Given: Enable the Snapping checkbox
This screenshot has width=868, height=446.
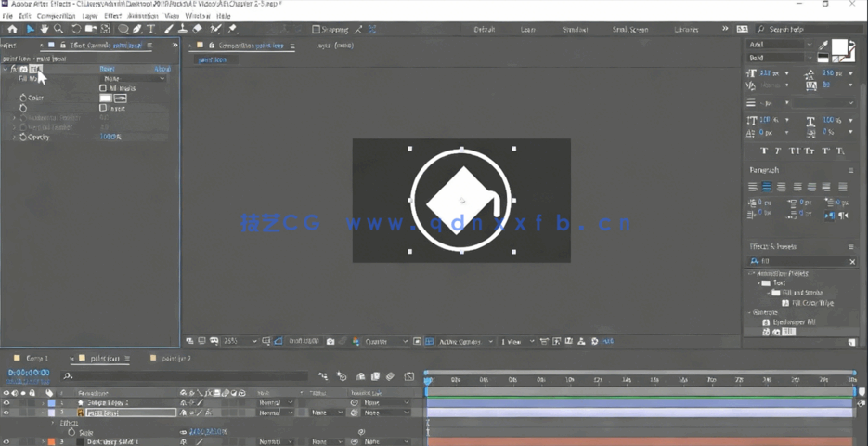Looking at the screenshot, I should [316, 30].
